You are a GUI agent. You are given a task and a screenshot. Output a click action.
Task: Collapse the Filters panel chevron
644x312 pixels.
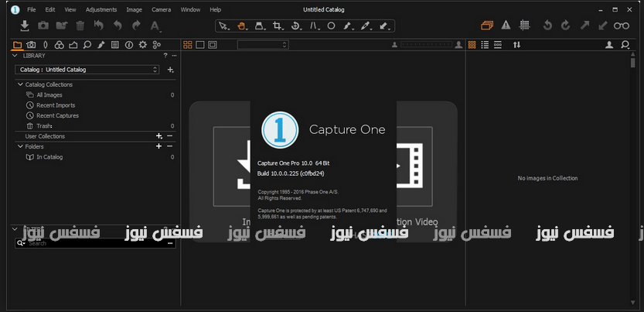point(15,228)
